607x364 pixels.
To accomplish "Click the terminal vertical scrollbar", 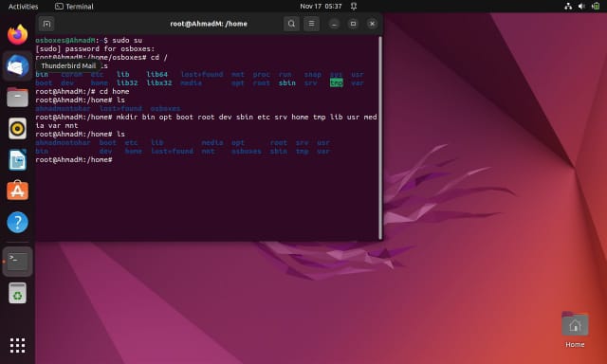I will click(380, 137).
